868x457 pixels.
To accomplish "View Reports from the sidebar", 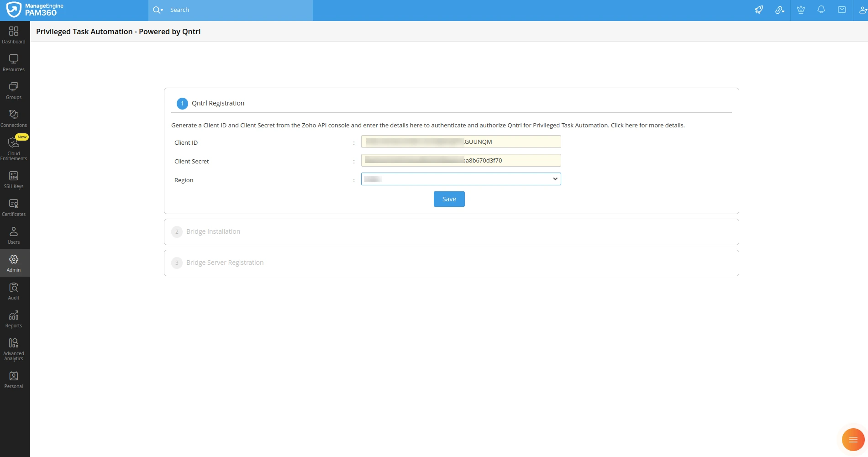I will coord(14,318).
